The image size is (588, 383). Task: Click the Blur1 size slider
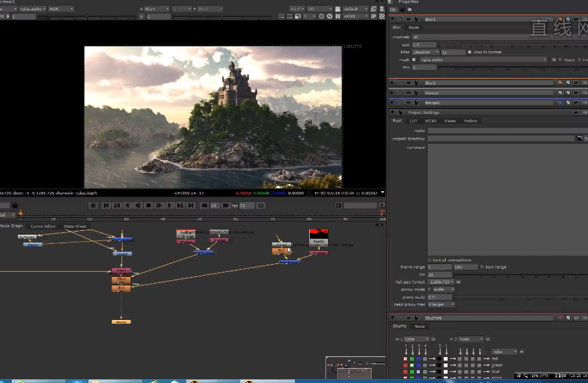[513, 45]
